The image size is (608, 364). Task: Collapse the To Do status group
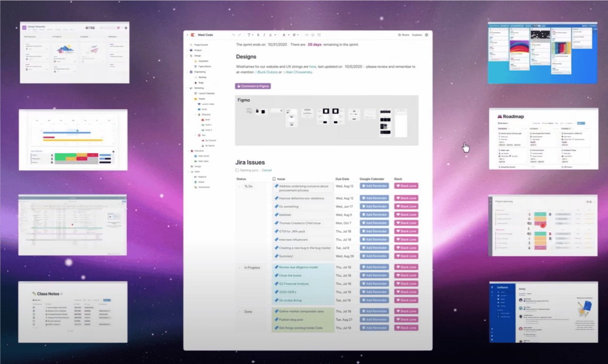(x=239, y=187)
